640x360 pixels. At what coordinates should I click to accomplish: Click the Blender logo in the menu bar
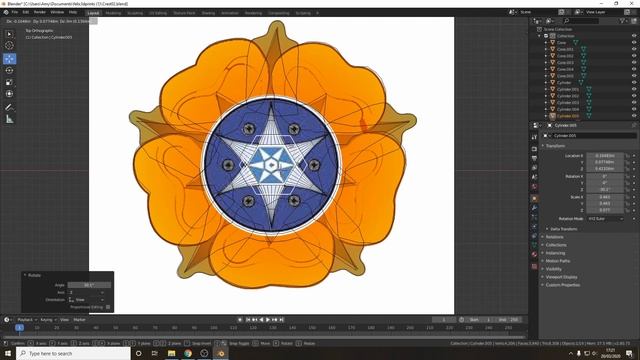tap(6, 12)
